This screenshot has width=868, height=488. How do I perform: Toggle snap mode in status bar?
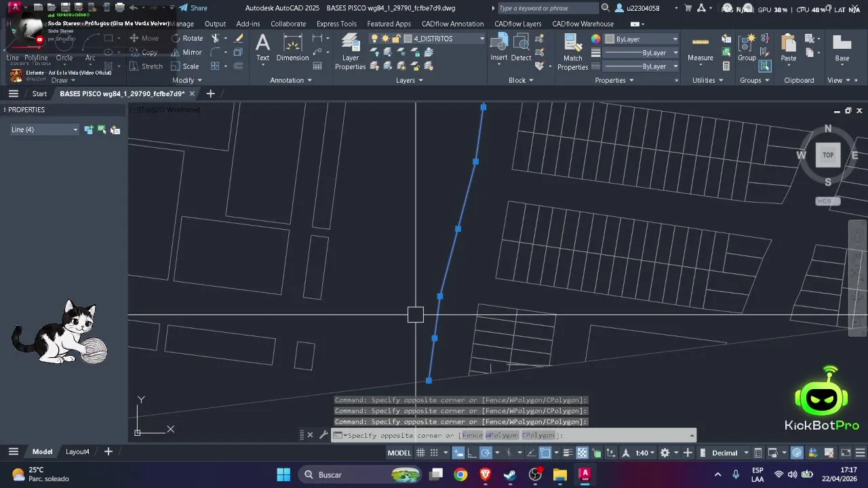(434, 453)
